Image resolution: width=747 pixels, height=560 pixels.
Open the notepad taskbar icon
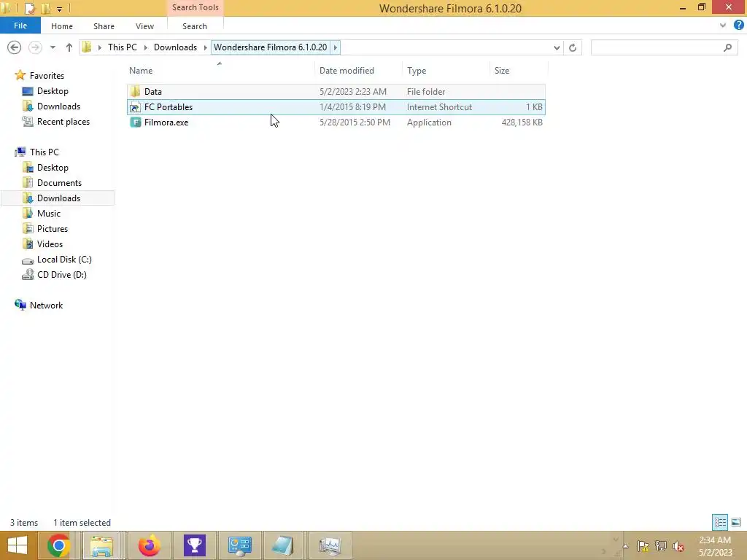pos(284,545)
